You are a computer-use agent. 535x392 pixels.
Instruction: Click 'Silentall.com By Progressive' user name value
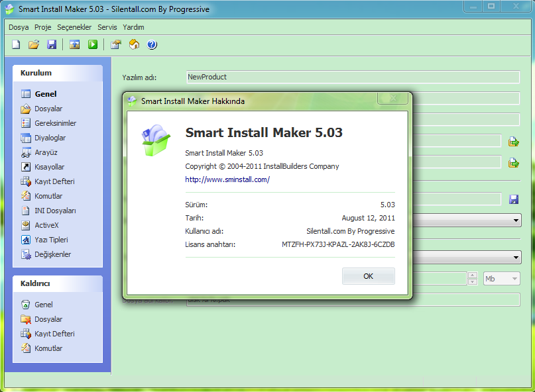point(351,231)
